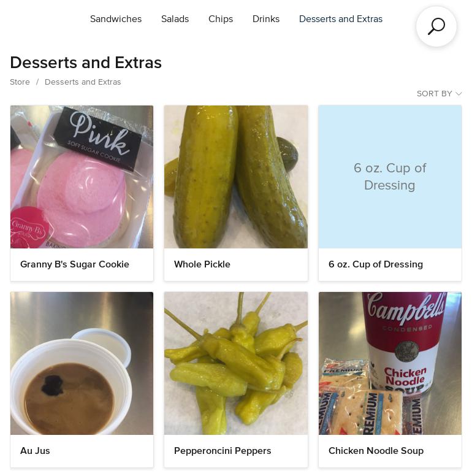Click the Chicken Noodle Soup title link

tap(376, 450)
